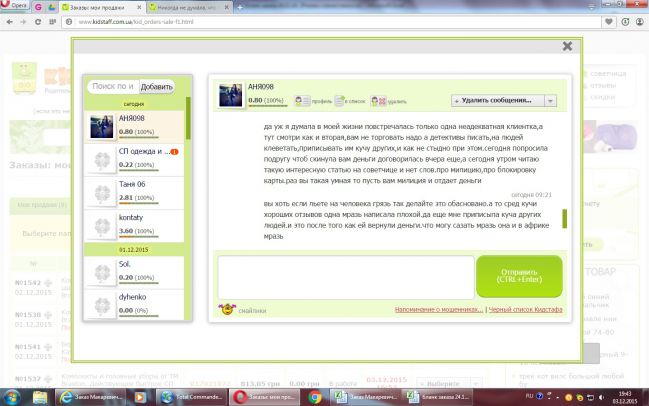Viewport: 649px width, 406px height.
Task: Click the bookmark heart icon in address bar
Action: [x=610, y=21]
